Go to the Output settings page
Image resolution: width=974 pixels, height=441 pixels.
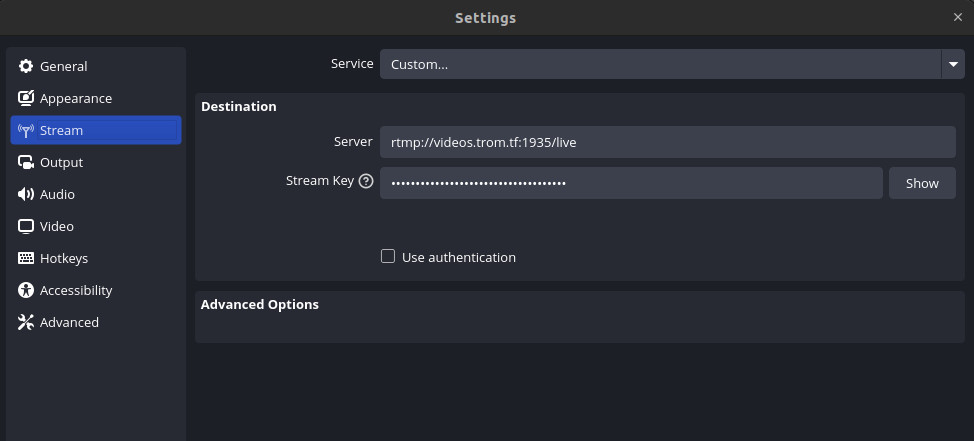tap(96, 162)
